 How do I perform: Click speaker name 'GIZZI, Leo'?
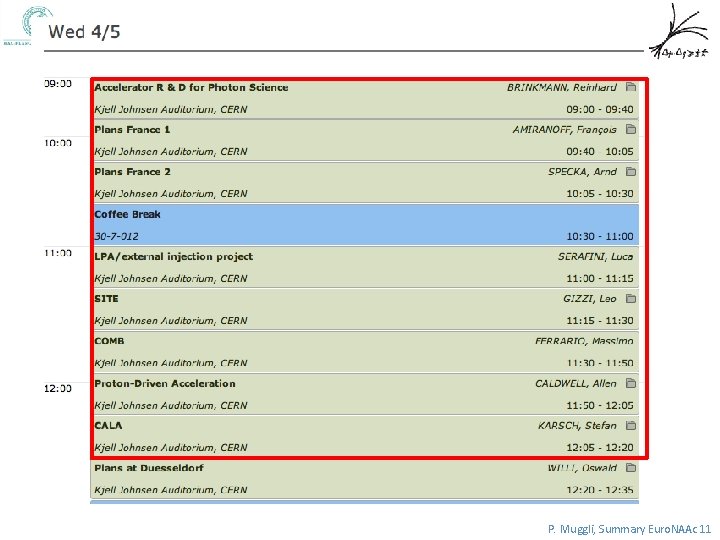[x=590, y=299]
